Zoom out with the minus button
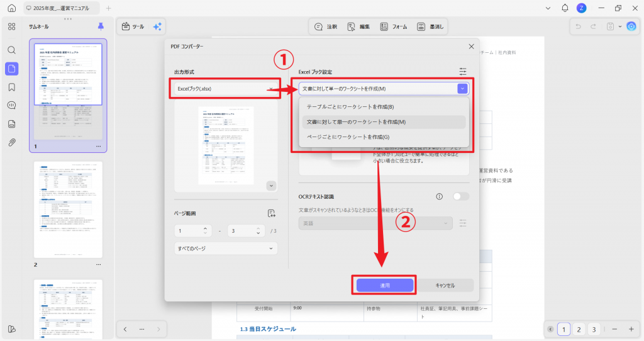Screen dimensions: 644x341 [x=614, y=329]
